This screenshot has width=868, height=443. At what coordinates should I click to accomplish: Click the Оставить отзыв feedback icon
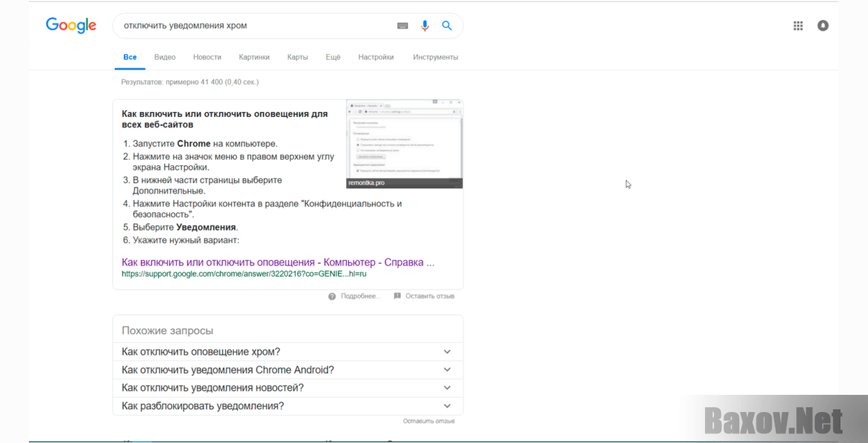tap(397, 296)
